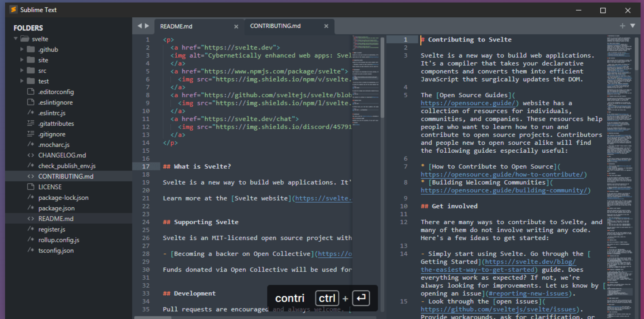This screenshot has width=644, height=319.
Task: Click the .gitignore file icon
Action: pyautogui.click(x=31, y=134)
